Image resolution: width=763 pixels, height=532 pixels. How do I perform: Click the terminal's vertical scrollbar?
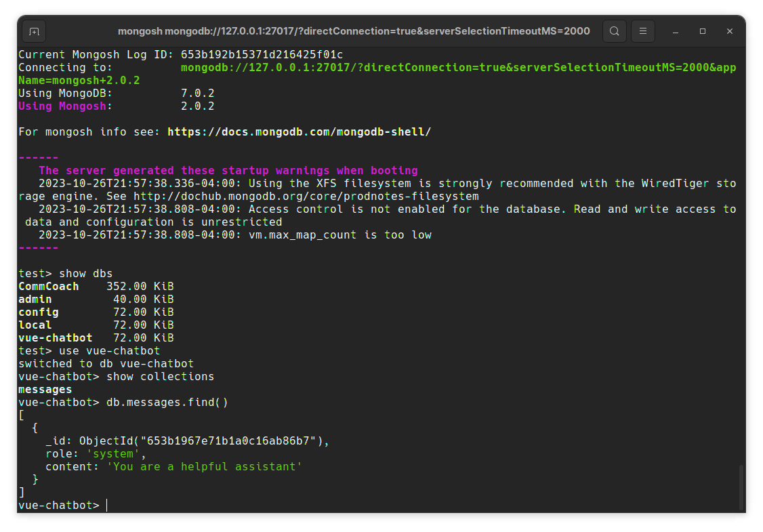(741, 487)
